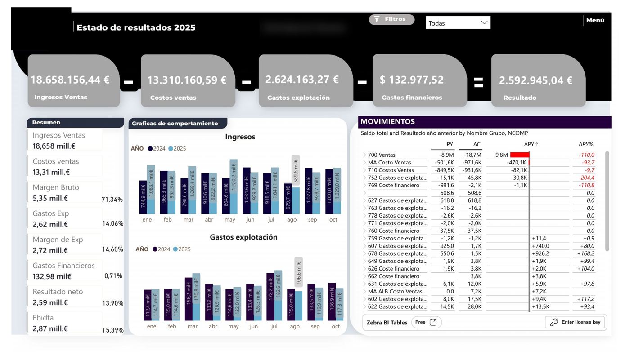
Task: Select the Margen Bruto summary card
Action: click(65, 192)
